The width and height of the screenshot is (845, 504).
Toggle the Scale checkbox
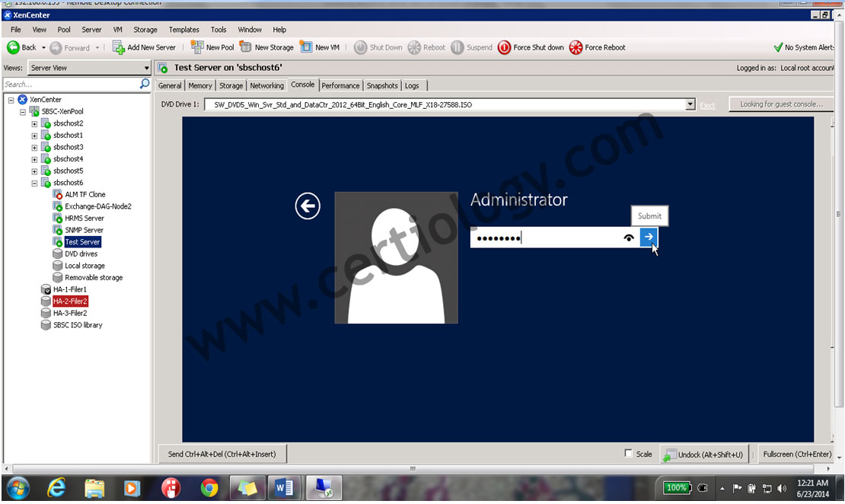[628, 453]
